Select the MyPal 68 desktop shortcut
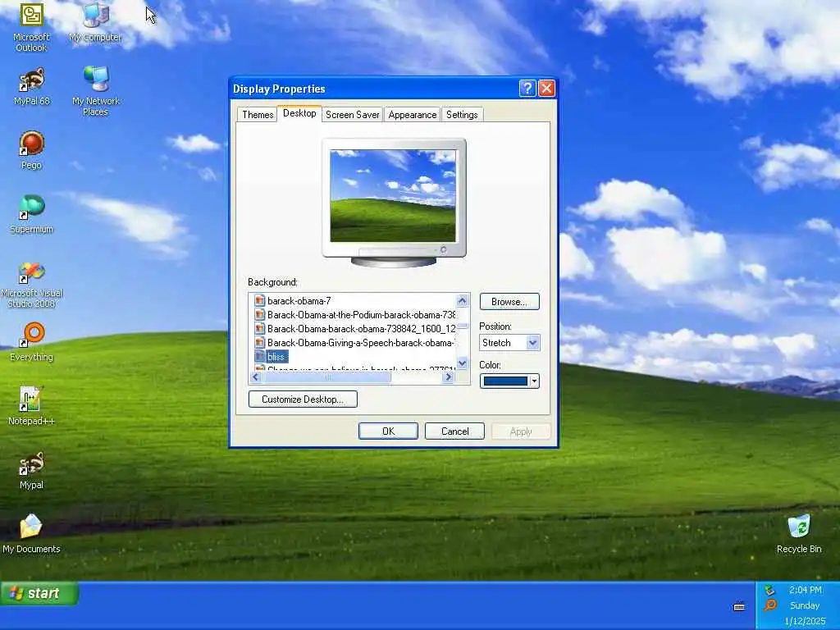 32,86
